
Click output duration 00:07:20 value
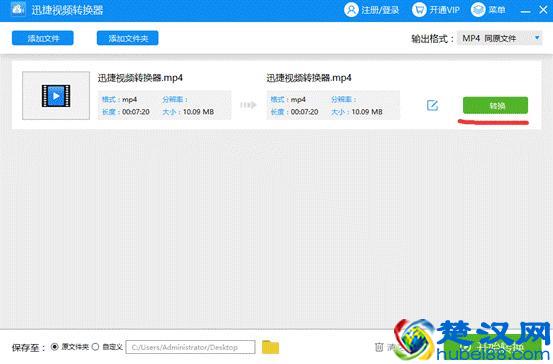[x=304, y=112]
